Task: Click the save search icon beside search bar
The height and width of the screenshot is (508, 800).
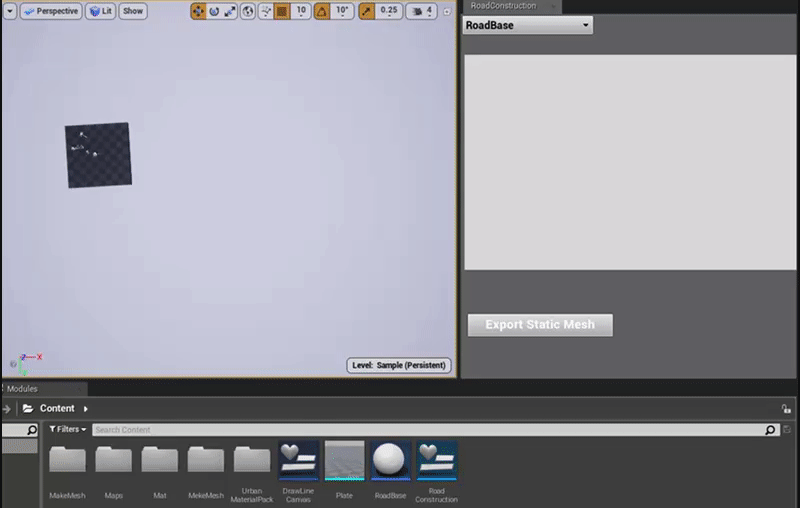Action: [x=787, y=429]
